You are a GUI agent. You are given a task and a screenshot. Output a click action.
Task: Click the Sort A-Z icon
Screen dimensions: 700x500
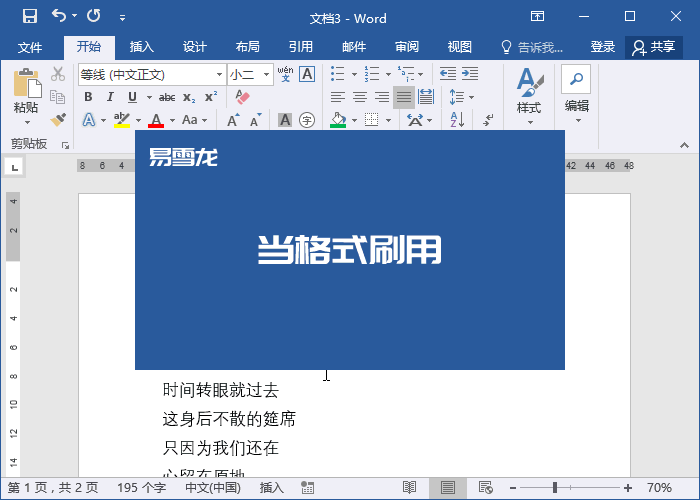pos(457,120)
